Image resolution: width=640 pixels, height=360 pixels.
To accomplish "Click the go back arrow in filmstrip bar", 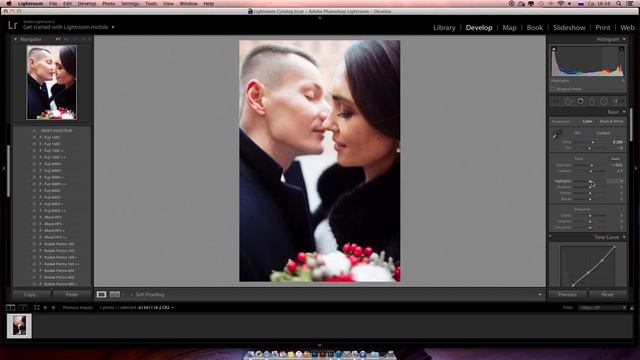I will tap(45, 307).
